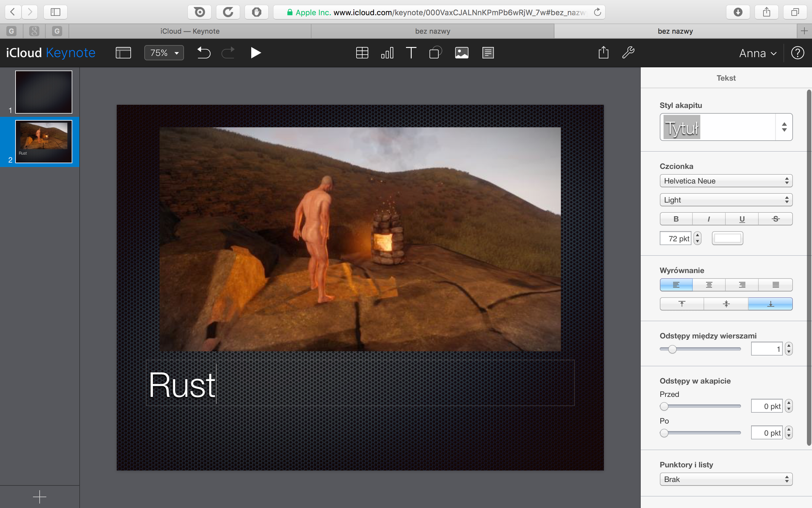Click the hand-shaped blocker extension icon
Viewport: 812px width, 508px height.
tap(257, 12)
